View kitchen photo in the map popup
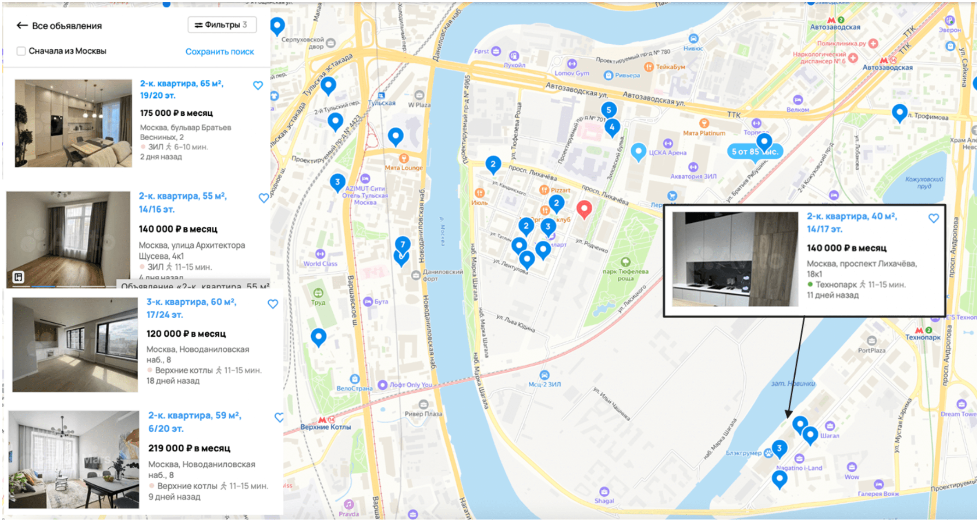Viewport: 980px width, 523px height. click(735, 259)
